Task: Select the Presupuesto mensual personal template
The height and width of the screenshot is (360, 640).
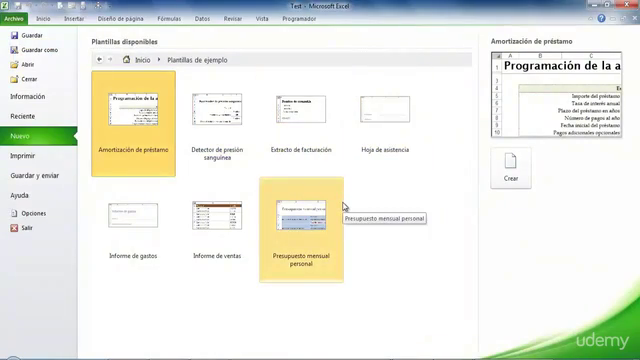Action: pyautogui.click(x=301, y=230)
